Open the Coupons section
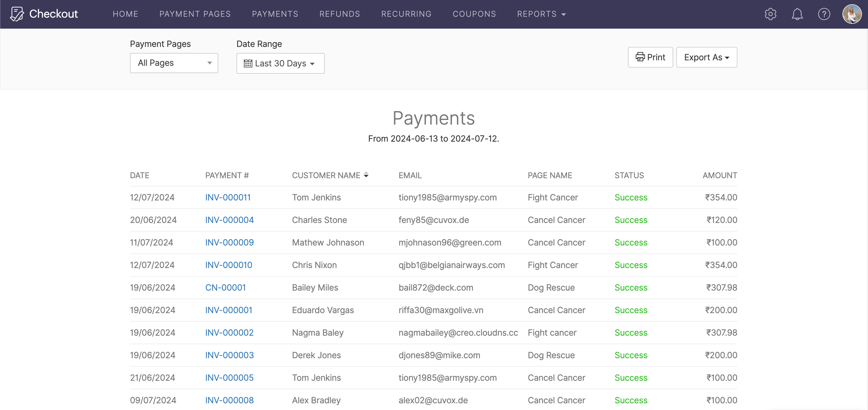 474,14
